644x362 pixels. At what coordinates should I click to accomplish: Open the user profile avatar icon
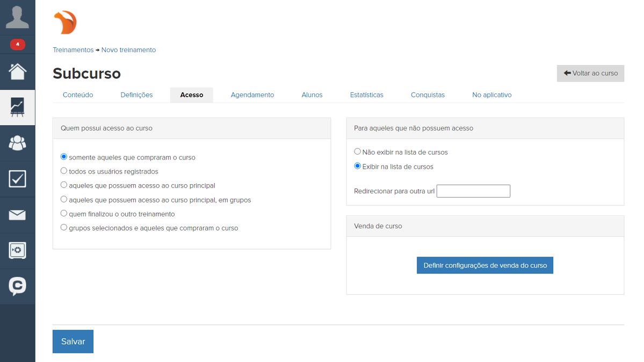(17, 17)
